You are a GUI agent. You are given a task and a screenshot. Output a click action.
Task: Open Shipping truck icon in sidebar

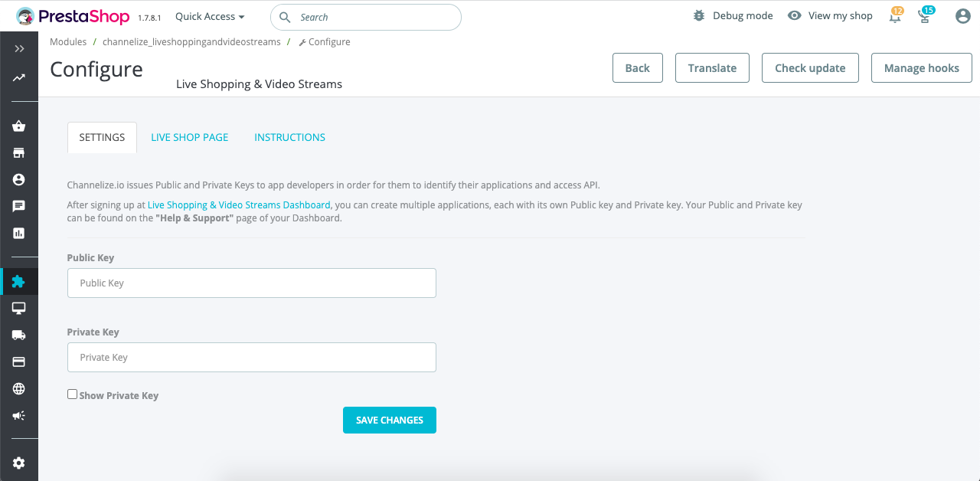pyautogui.click(x=19, y=335)
